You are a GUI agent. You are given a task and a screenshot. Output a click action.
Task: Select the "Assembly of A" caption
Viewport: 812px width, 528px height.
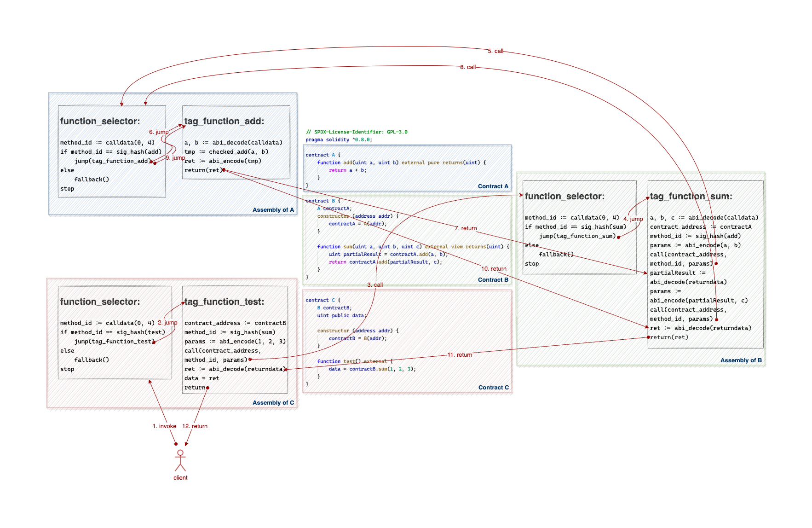click(x=273, y=210)
